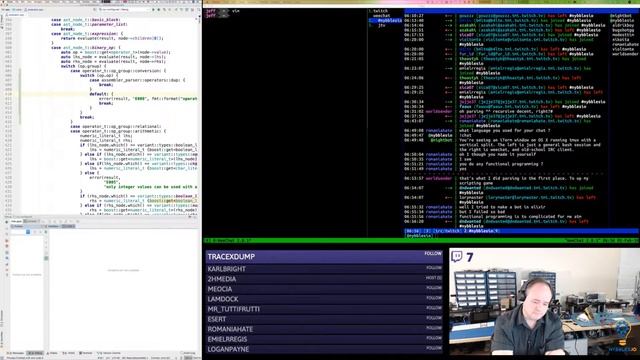Viewport: 640px width, 360px height.
Task: Open the Version Control tool window tab
Action: [109, 353]
